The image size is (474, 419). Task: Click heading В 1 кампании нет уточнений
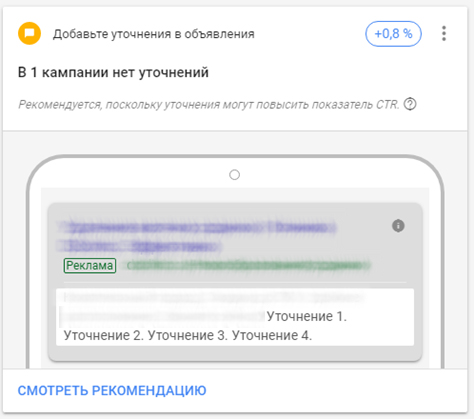click(113, 72)
